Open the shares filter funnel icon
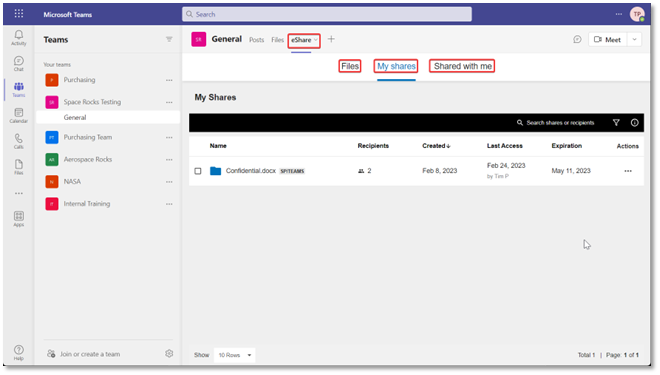The image size is (660, 375). coord(616,123)
